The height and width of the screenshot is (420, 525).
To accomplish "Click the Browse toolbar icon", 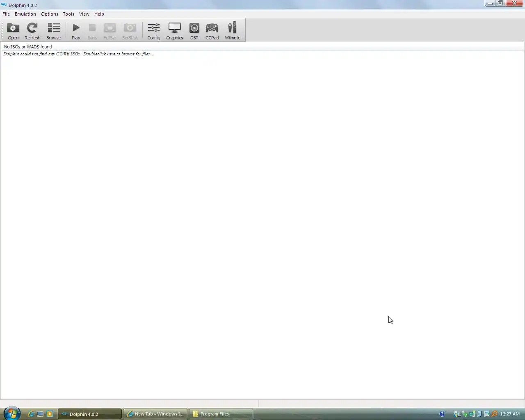I will point(53,31).
